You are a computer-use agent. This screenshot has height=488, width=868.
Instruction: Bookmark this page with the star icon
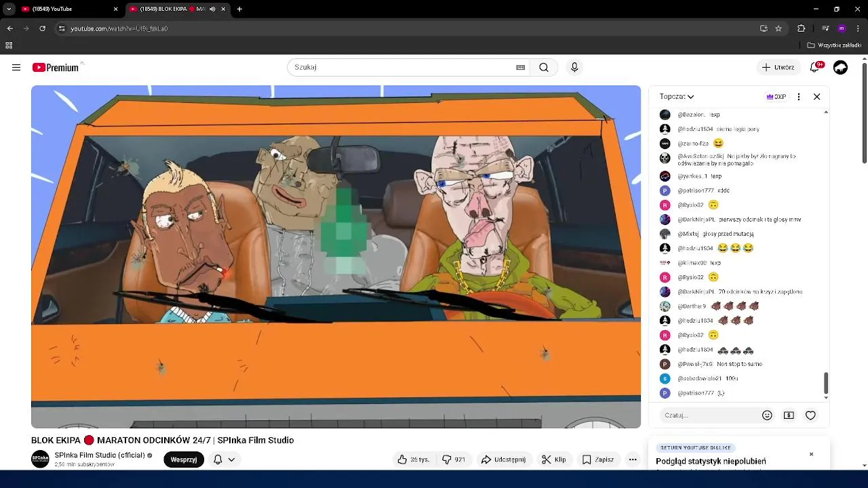coord(778,28)
